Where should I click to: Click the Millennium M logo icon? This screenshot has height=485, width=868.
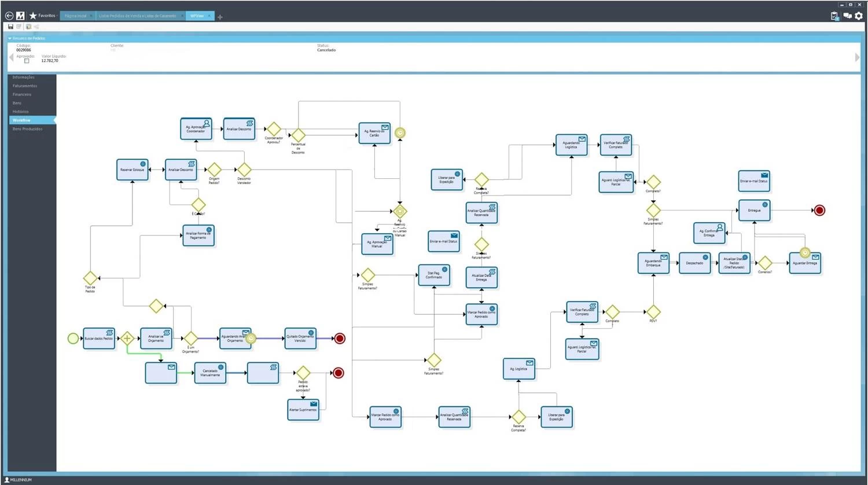tap(20, 16)
